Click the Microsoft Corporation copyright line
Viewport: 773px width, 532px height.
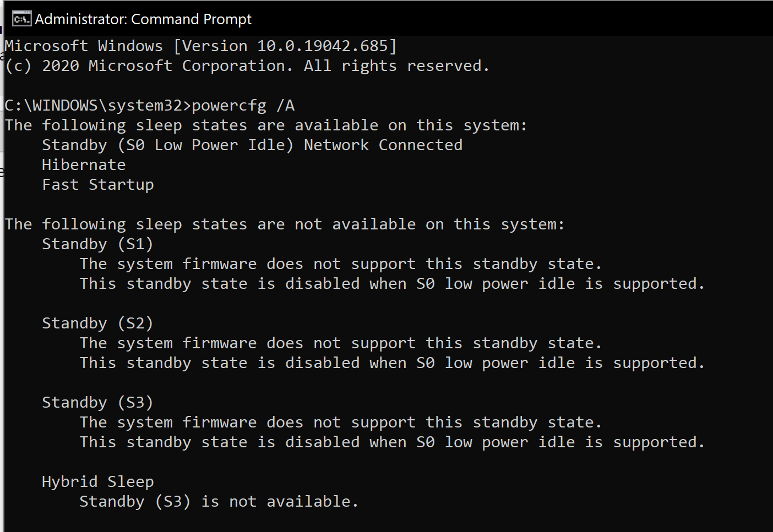[246, 65]
